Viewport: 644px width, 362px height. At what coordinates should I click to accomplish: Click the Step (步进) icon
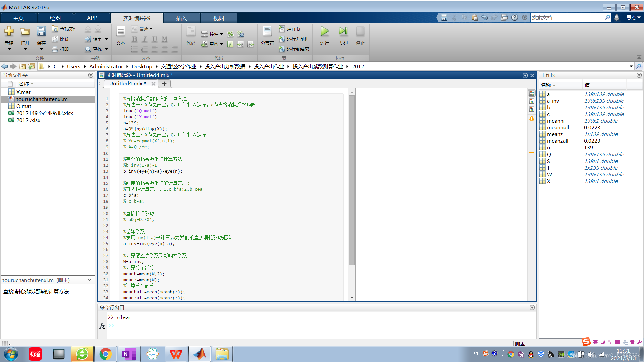click(x=343, y=32)
